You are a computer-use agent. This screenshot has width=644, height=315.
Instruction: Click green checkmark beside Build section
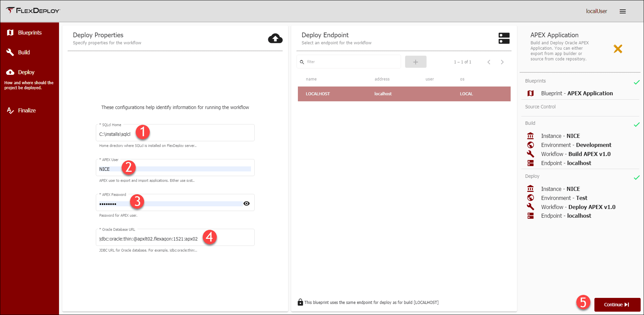637,124
